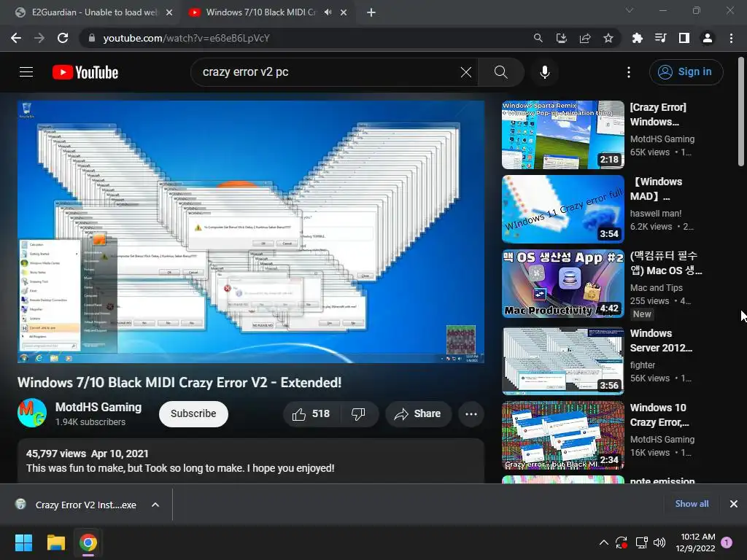Click the page vertical scrollbar
747x560 pixels.
click(741, 112)
